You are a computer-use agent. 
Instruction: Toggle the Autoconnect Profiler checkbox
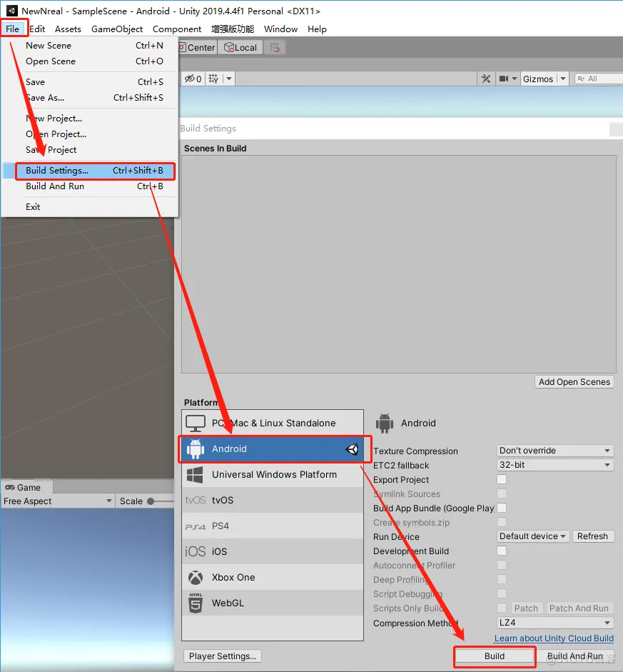click(x=502, y=565)
